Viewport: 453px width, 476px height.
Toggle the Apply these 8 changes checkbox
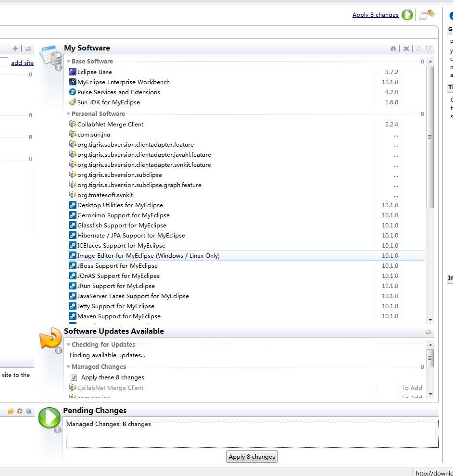click(x=74, y=377)
